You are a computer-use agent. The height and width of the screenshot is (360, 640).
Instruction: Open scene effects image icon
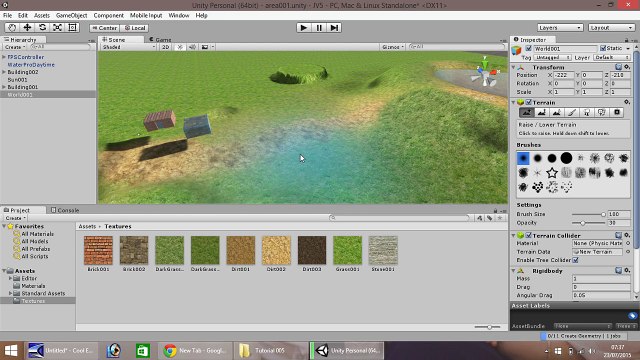[205, 47]
